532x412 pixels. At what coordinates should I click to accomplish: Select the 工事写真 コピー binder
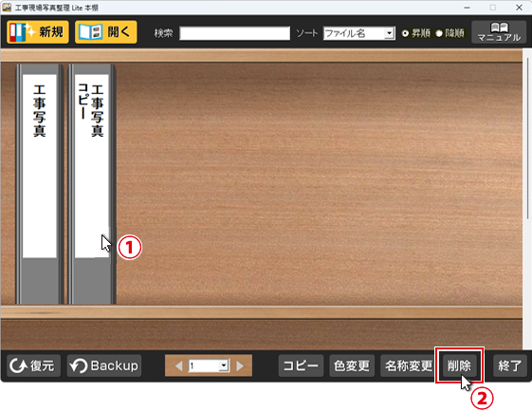92,183
